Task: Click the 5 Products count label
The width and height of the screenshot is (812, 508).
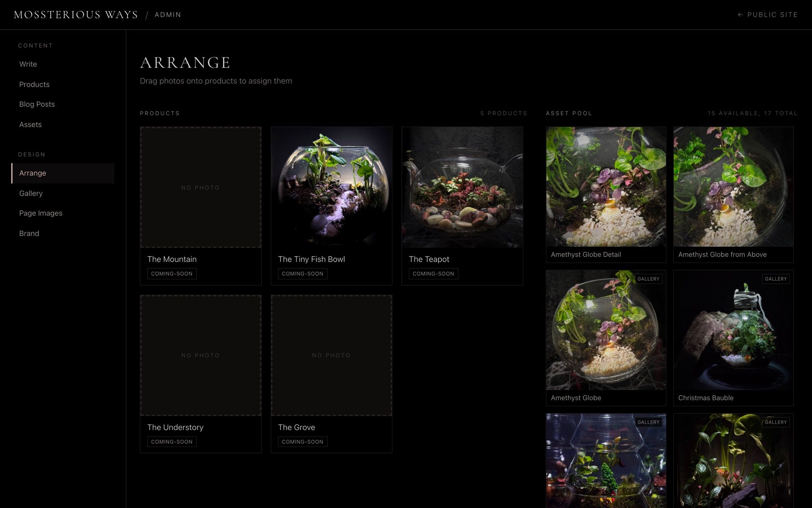Action: coord(504,113)
